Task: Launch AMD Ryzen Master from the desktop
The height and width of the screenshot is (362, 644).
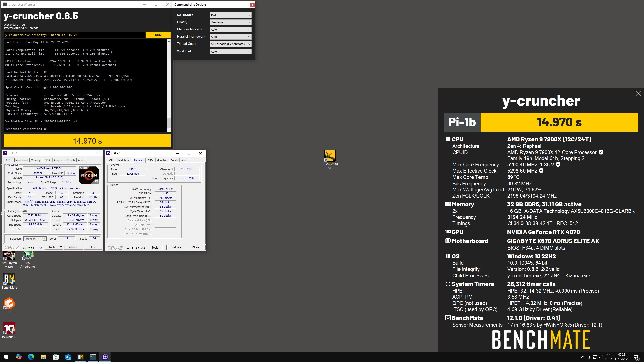Action: coord(9,259)
